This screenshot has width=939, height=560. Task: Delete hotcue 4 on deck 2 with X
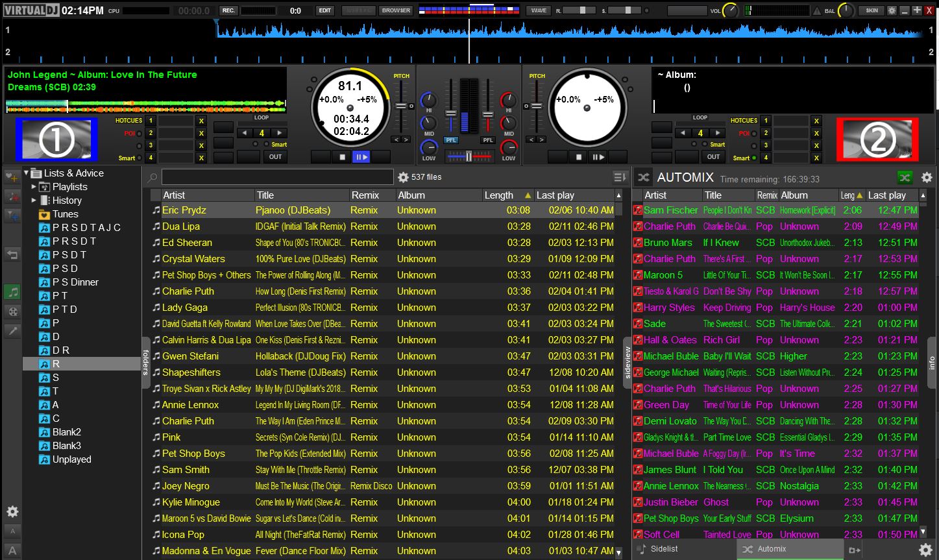click(x=816, y=158)
